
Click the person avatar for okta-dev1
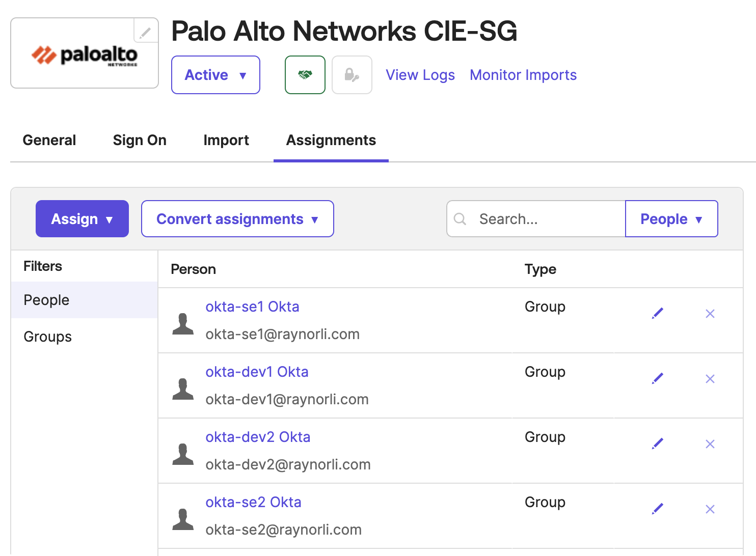tap(183, 389)
